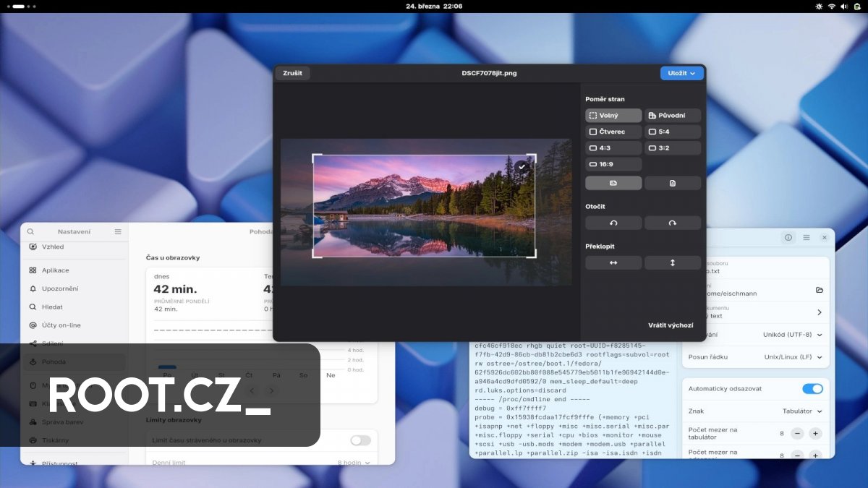Open the hamburger menu in the properties panel
Screen dimensions: 868x488
point(806,237)
